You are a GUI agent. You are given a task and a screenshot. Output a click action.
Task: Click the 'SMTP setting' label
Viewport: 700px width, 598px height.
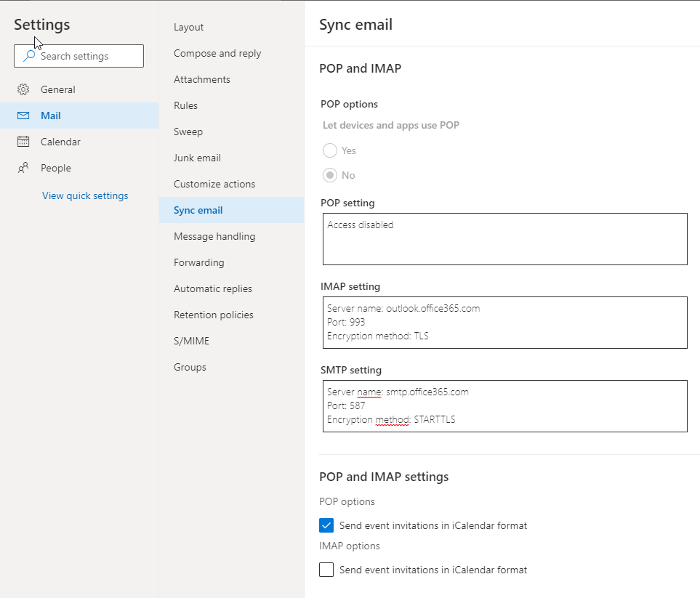351,370
